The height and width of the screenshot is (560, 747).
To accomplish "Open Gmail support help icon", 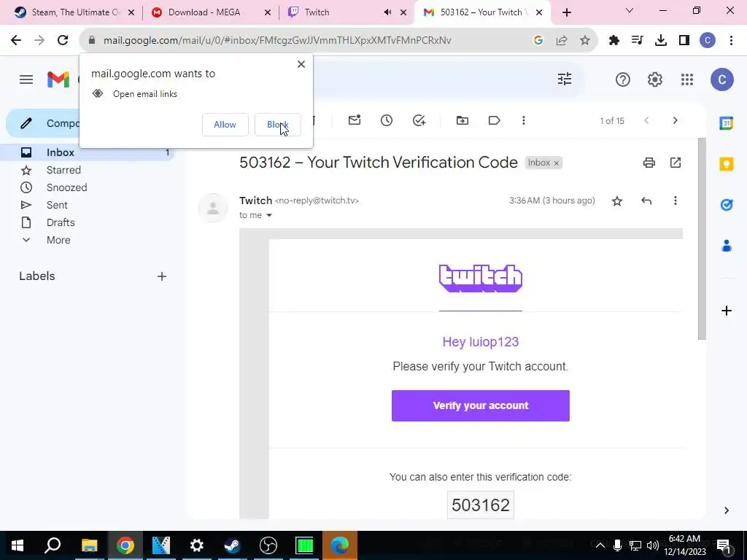I will click(623, 79).
